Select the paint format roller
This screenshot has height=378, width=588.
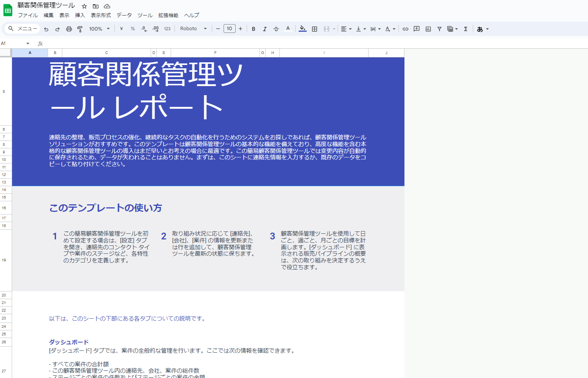(x=80, y=29)
